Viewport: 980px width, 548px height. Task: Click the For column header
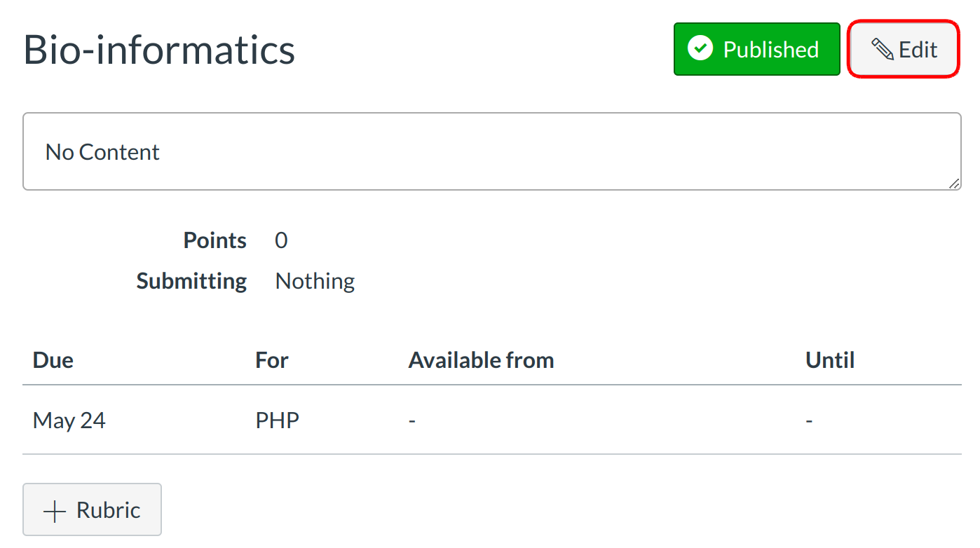point(272,360)
